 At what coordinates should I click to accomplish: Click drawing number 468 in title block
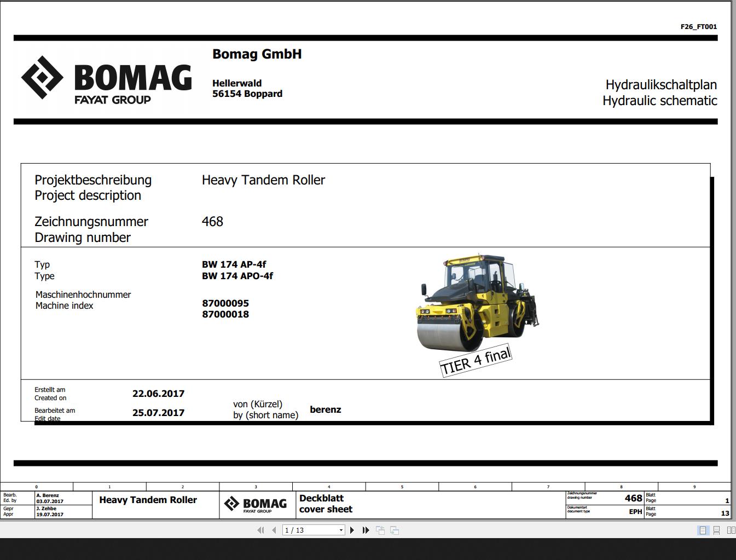(x=634, y=498)
